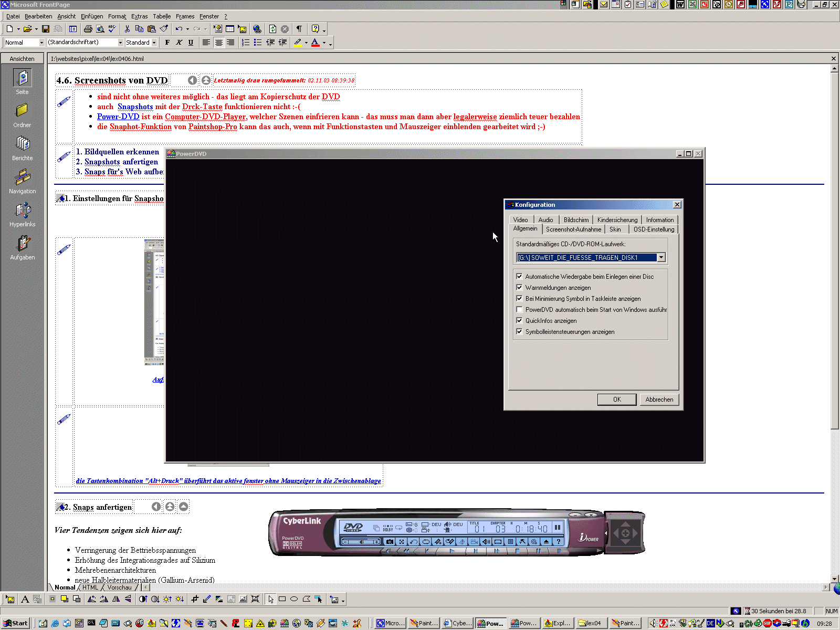This screenshot has width=840, height=630.
Task: Open the Undo history dropdown arrow
Action: click(x=187, y=29)
